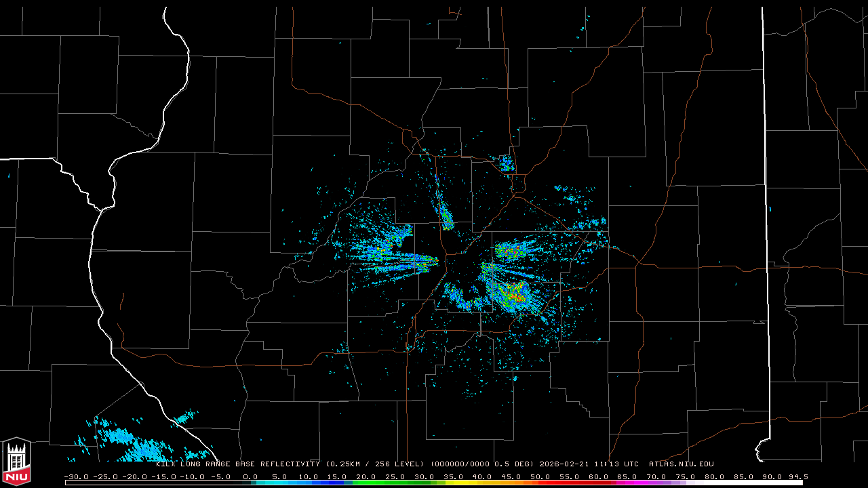Screen dimensions: 868x488
Task: Click the 94.5 maximum scale label
Action: 797,477
